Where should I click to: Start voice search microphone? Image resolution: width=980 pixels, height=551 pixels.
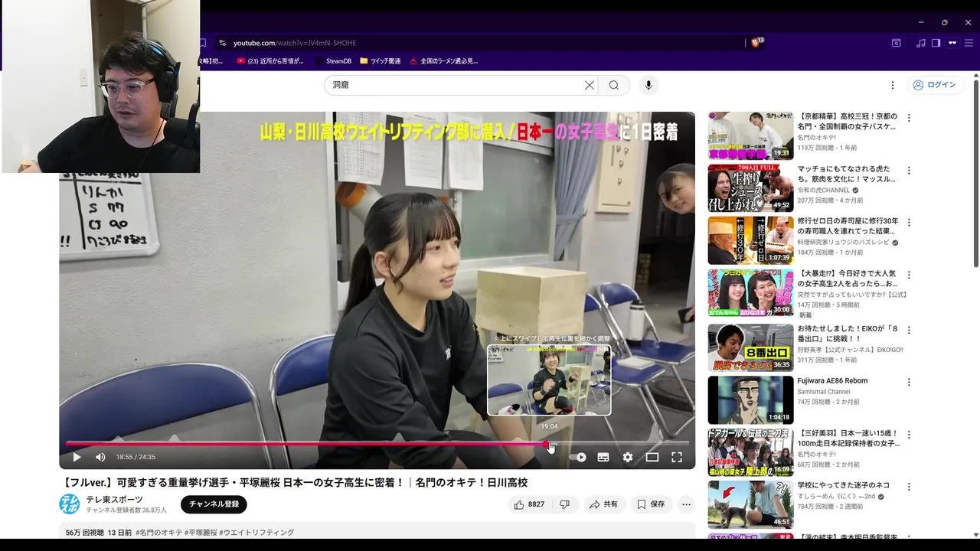click(648, 85)
